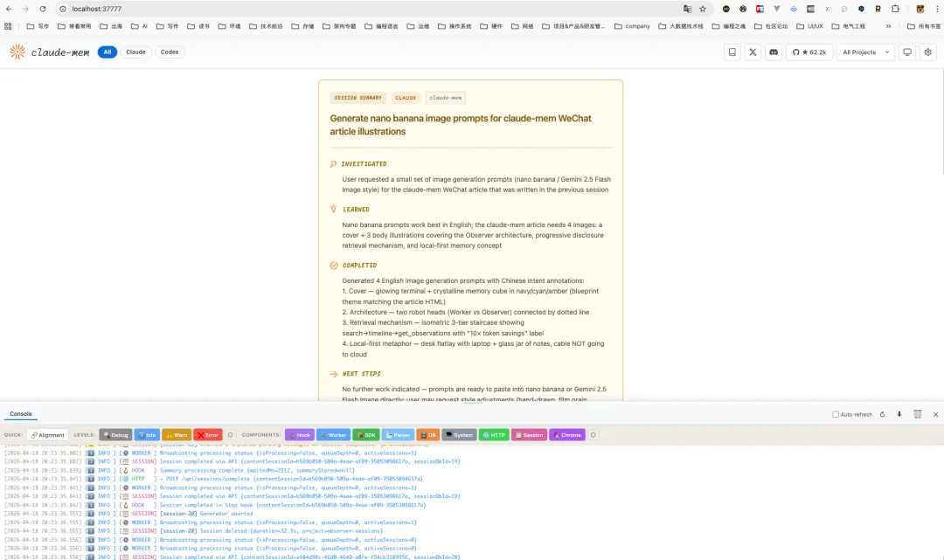Click the monitor console toggle icon
Screen dimensions: 944x560
pos(907,52)
